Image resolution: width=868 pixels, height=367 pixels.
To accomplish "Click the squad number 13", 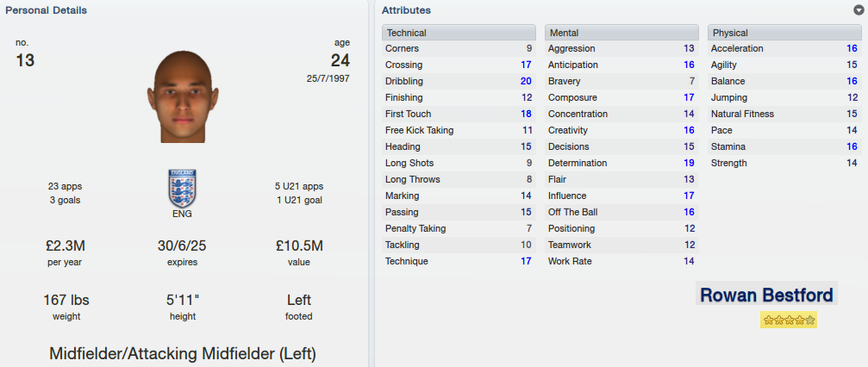I will (25, 59).
